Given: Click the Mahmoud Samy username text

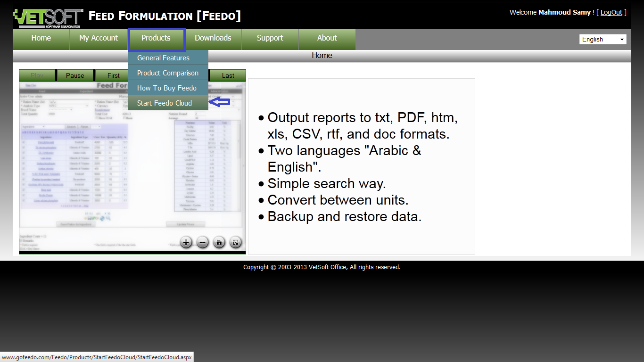Looking at the screenshot, I should [564, 12].
